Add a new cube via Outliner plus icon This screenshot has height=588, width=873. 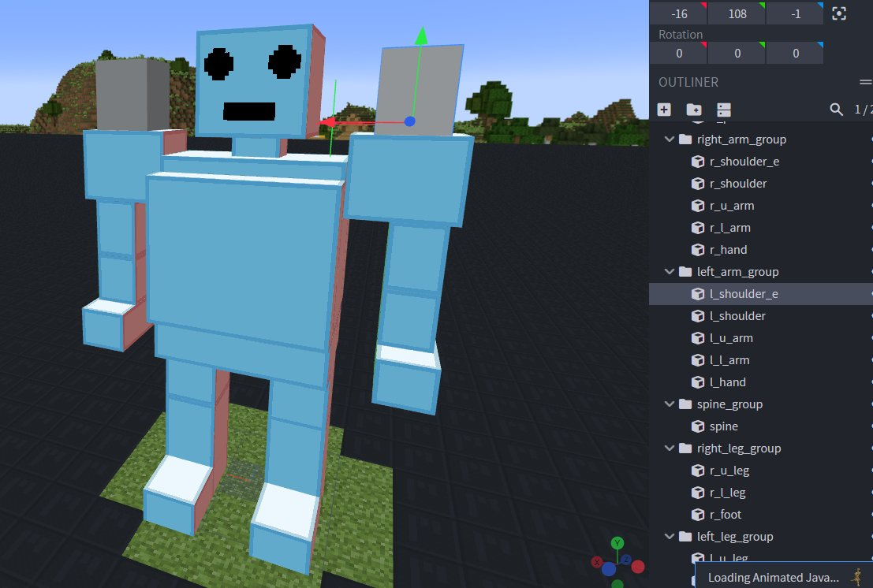(x=664, y=110)
